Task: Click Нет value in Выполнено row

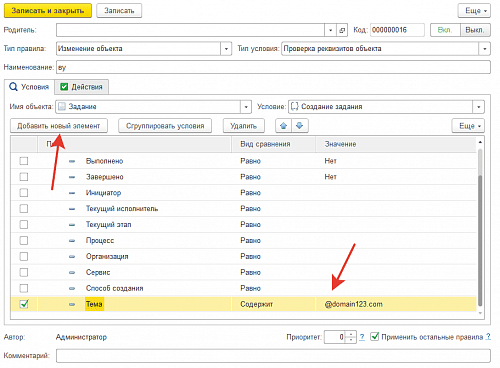Action: 330,161
